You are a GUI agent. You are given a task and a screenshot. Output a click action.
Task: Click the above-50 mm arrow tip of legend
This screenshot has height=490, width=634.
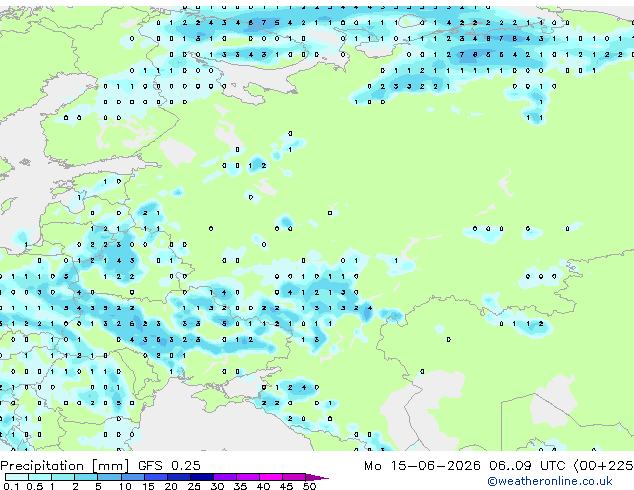coord(317,477)
